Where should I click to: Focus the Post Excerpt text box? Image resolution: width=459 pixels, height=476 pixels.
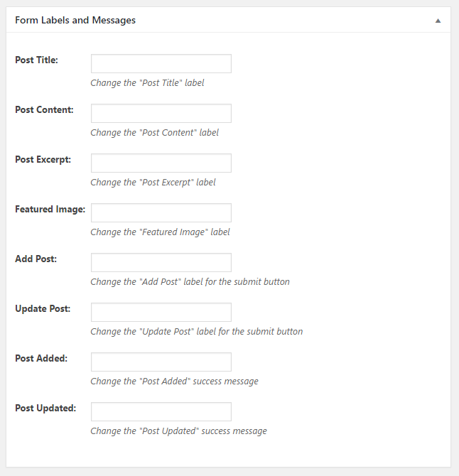pyautogui.click(x=161, y=163)
